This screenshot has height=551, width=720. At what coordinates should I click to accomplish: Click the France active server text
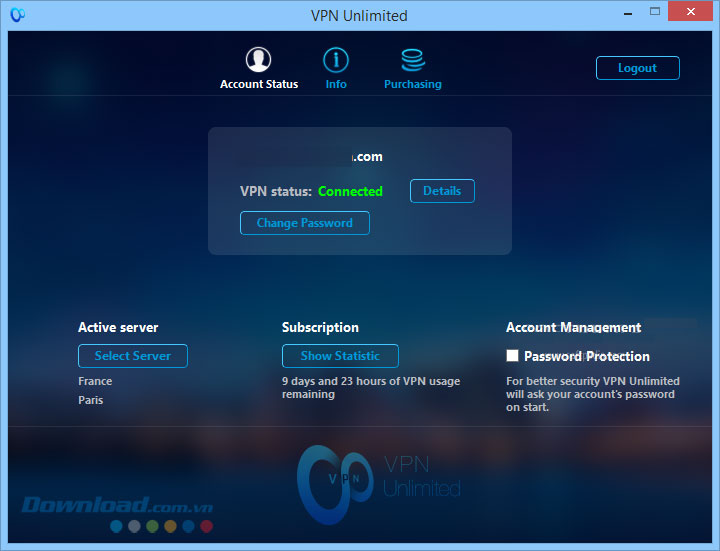(95, 381)
